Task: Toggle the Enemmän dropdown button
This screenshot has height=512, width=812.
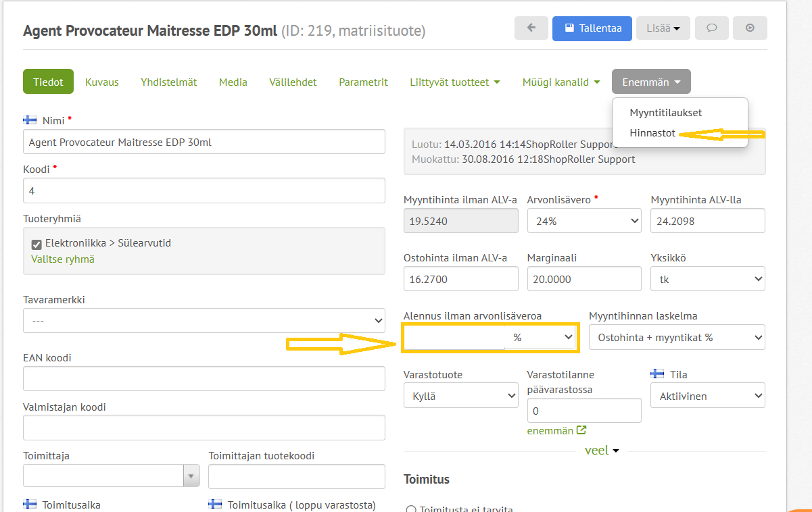Action: (x=652, y=82)
